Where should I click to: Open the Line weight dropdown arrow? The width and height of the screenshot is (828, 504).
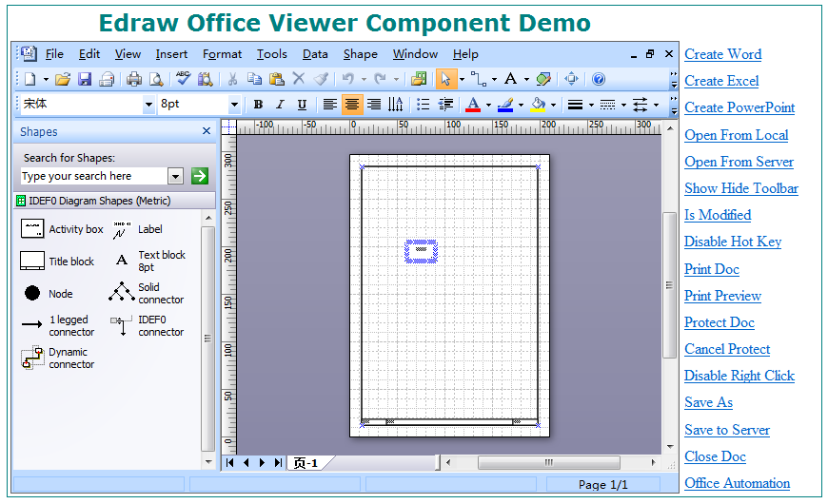[x=591, y=105]
